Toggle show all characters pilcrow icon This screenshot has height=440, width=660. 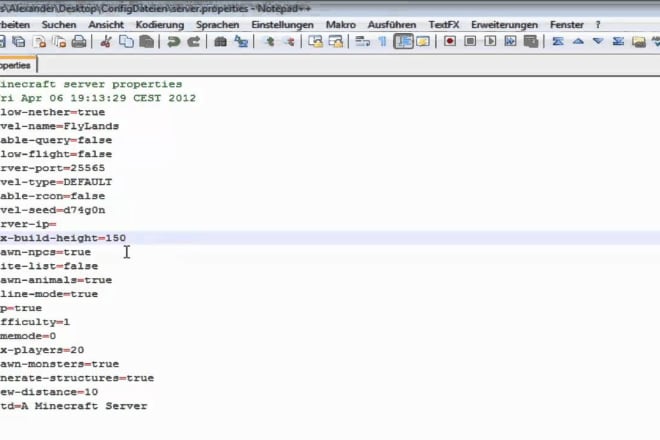pyautogui.click(x=383, y=42)
